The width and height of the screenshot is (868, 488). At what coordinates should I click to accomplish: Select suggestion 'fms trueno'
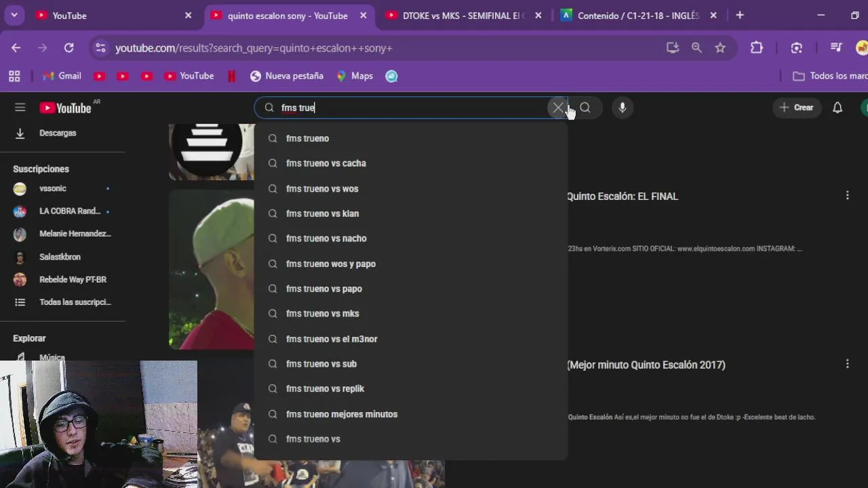pyautogui.click(x=410, y=138)
